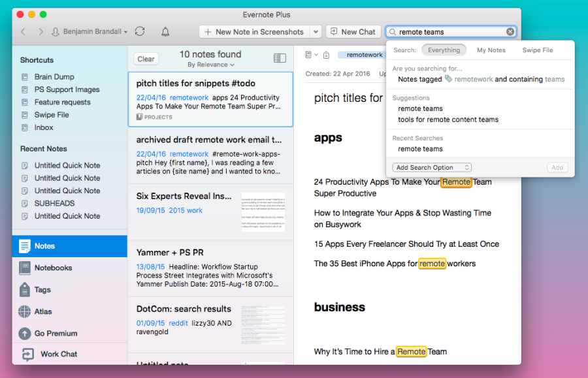Open 'pitch titles for snippets #todo' note
588x378 pixels.
pos(210,100)
